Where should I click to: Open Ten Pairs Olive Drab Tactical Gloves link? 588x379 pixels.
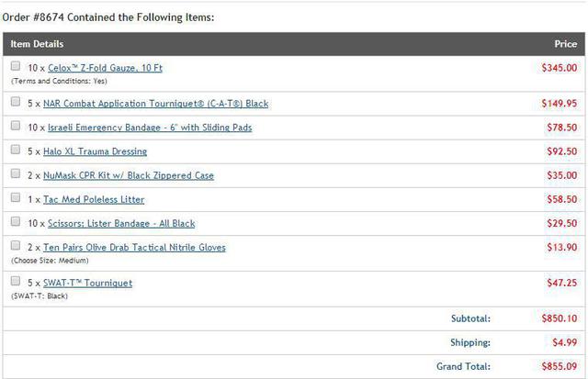coord(134,247)
